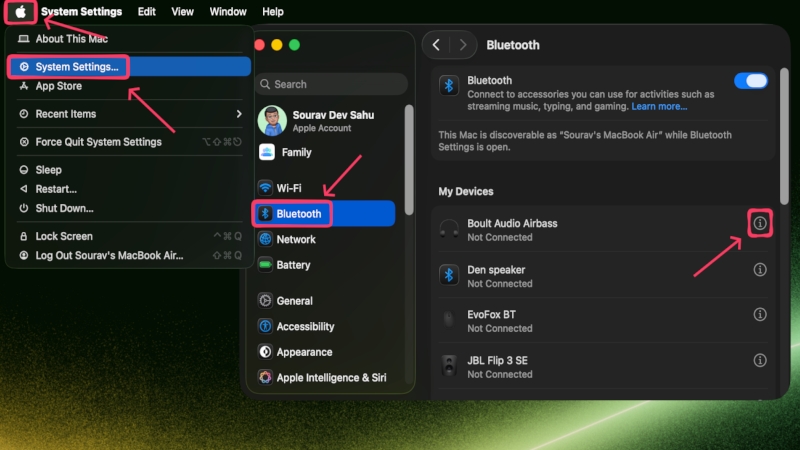
Task: Show info for Boult Audio Airbass
Action: point(760,223)
